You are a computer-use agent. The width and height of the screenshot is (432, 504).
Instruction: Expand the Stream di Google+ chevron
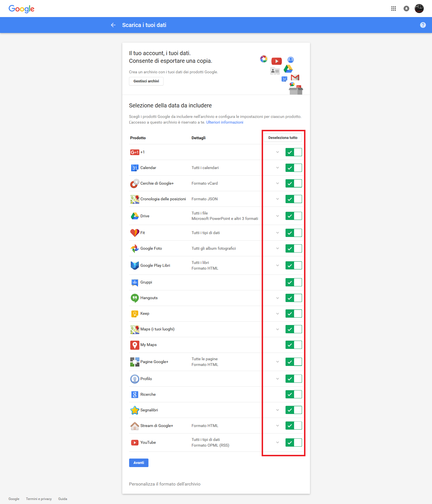(278, 426)
